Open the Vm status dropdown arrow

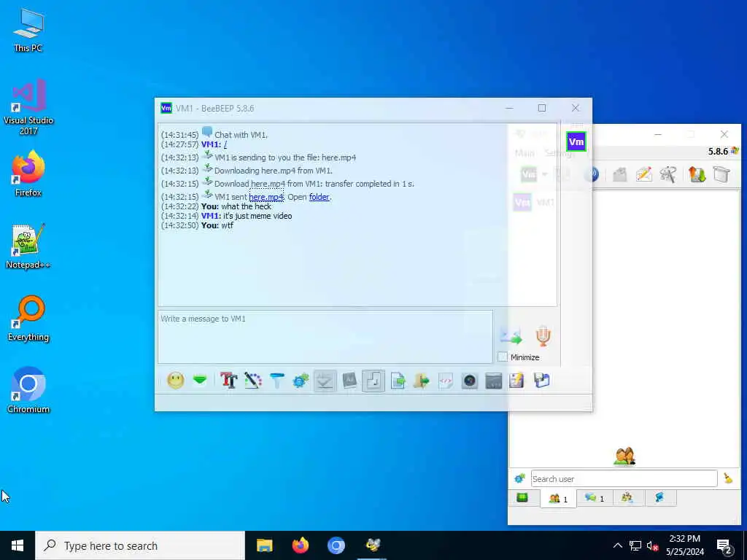[544, 175]
